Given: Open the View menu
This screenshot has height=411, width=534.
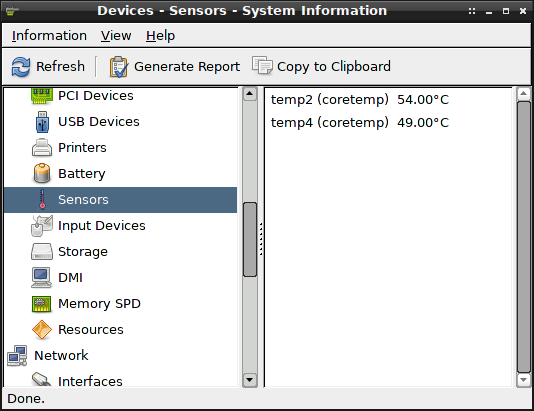Looking at the screenshot, I should click(x=116, y=36).
